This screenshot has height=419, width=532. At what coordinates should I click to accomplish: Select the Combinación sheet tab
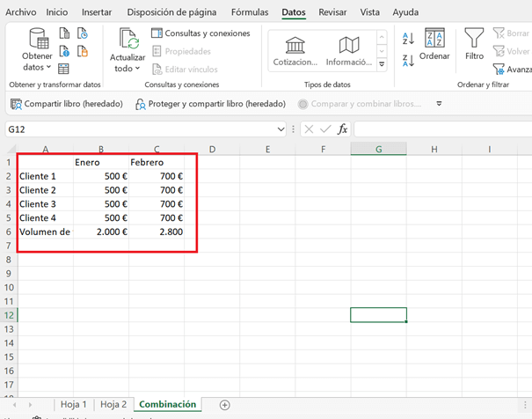coord(168,404)
